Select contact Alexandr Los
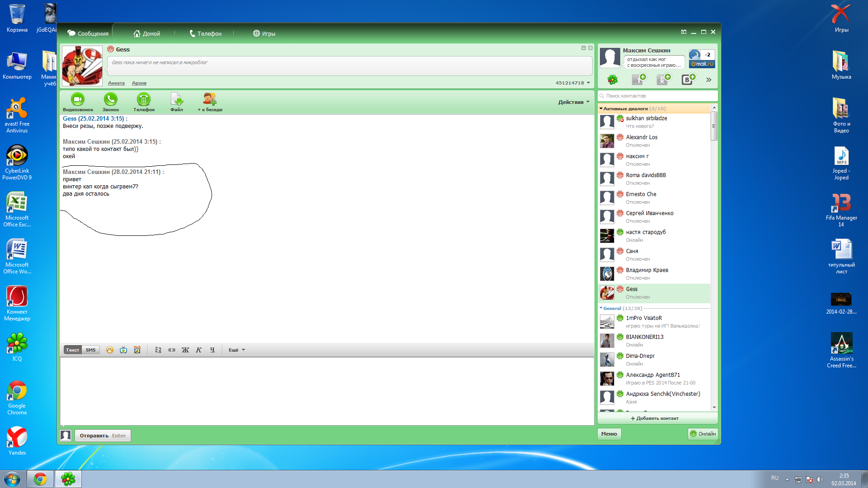 654,141
